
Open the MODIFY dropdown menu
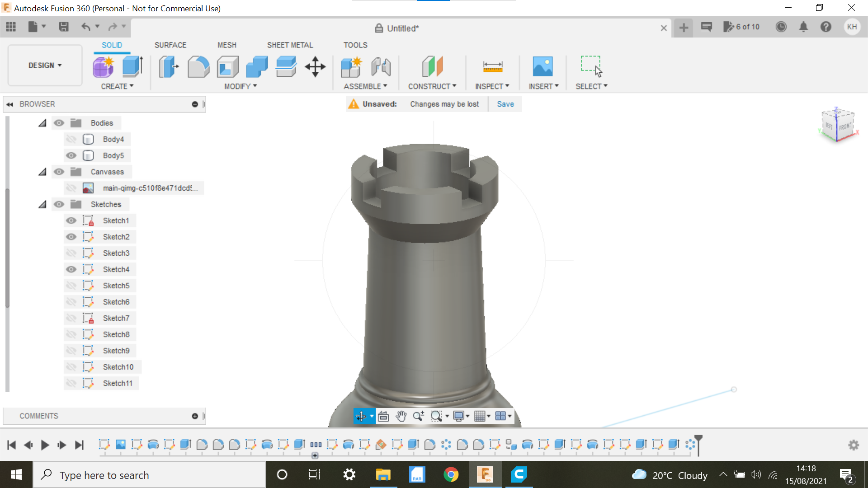tap(241, 86)
